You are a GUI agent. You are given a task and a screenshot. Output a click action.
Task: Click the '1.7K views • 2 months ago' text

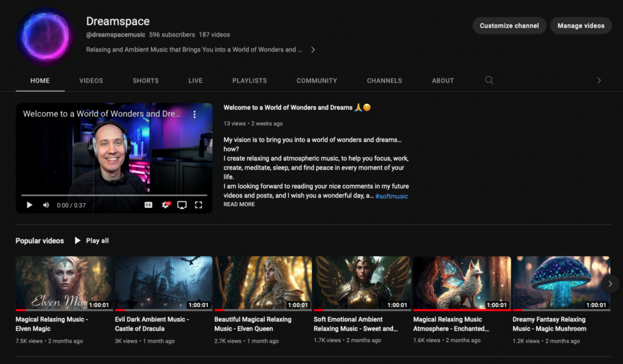(x=347, y=340)
